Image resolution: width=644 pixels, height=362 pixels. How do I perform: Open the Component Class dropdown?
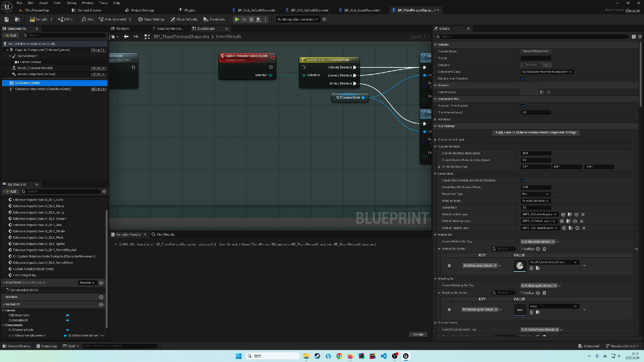click(547, 72)
